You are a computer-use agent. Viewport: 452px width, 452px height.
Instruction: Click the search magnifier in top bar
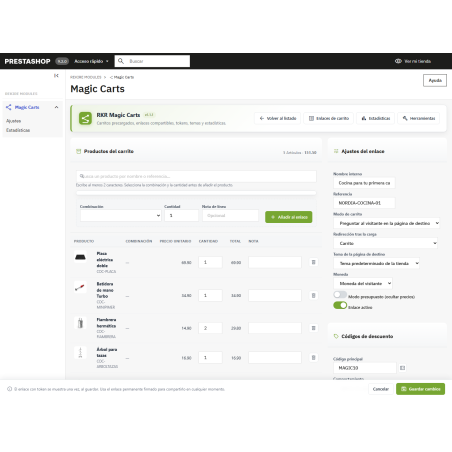click(121, 61)
